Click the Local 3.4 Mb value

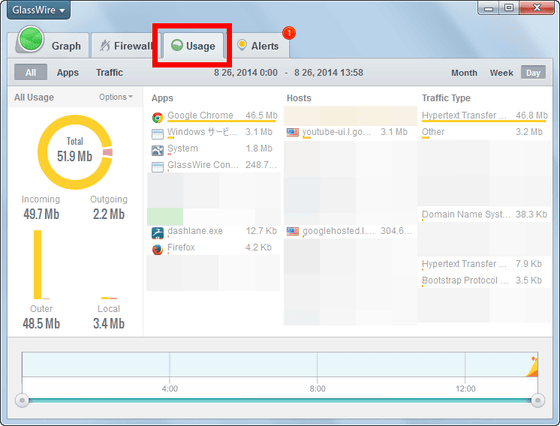(x=109, y=324)
